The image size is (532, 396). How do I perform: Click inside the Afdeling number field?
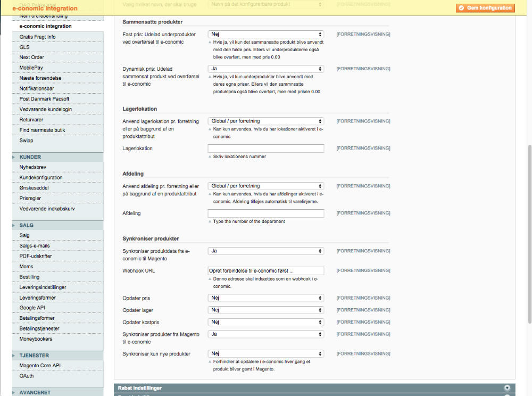[264, 213]
